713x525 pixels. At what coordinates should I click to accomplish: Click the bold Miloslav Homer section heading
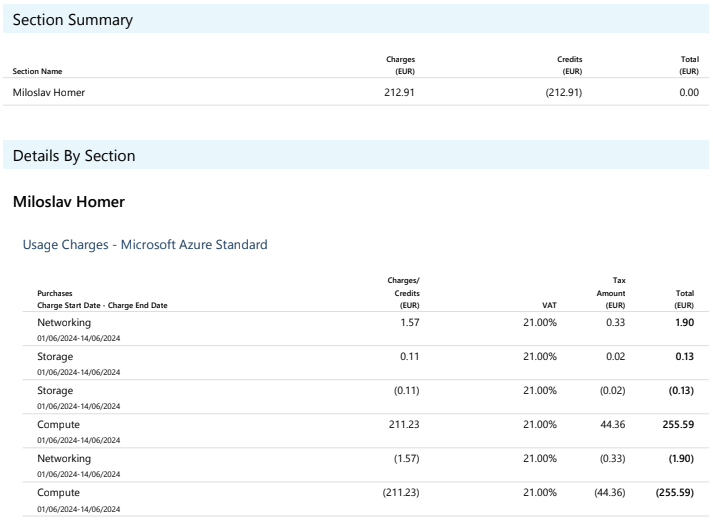coord(69,202)
